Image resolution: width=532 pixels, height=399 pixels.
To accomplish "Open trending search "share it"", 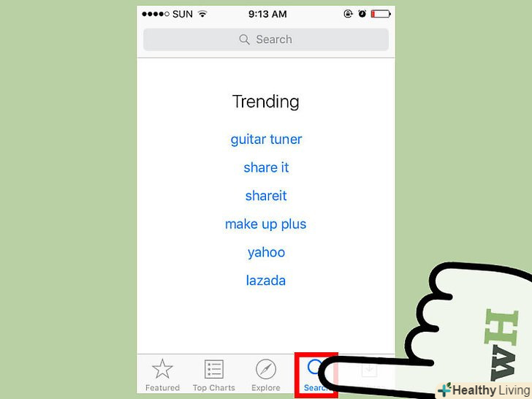I will [x=266, y=167].
